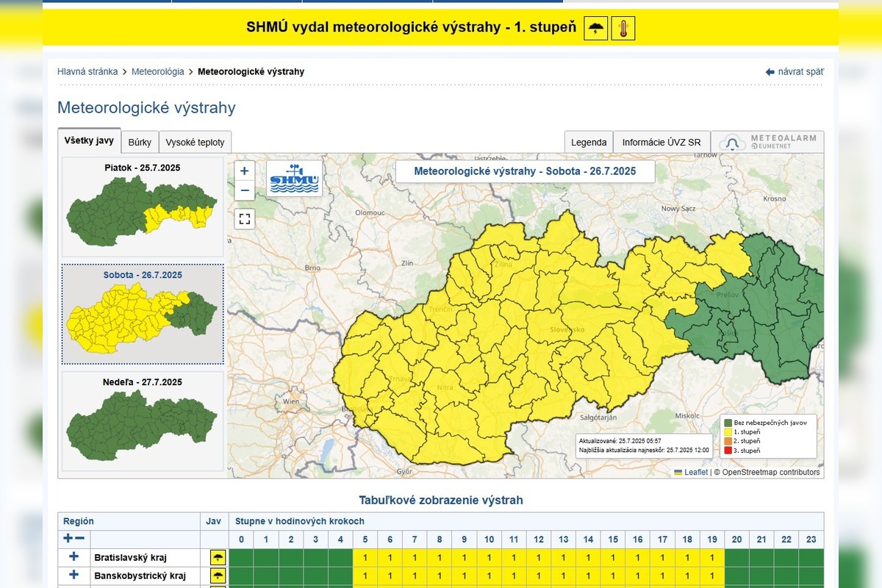Open the Legenda button
The width and height of the screenshot is (882, 588).
(589, 143)
